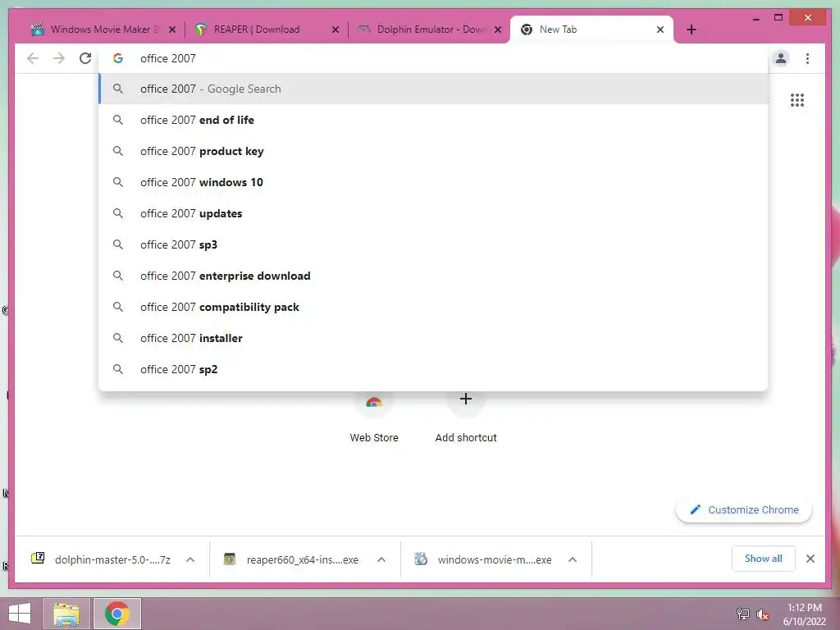The width and height of the screenshot is (840, 630).
Task: Select the New Tab tab
Action: point(591,30)
